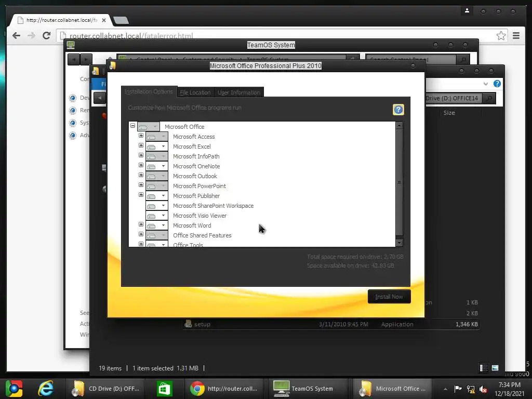The image size is (532, 399).
Task: Open install option dropdown for SharePoint Workspace
Action: click(157, 206)
